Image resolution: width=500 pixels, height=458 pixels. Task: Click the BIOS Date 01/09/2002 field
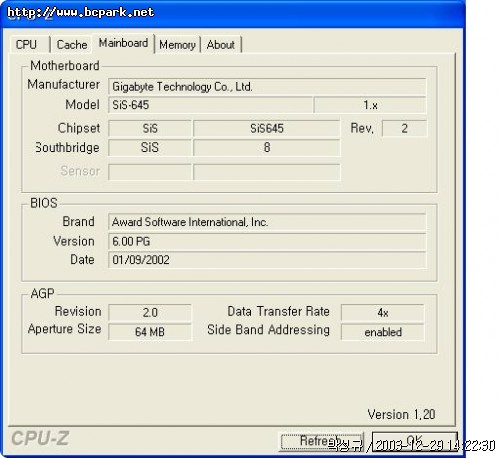267,260
